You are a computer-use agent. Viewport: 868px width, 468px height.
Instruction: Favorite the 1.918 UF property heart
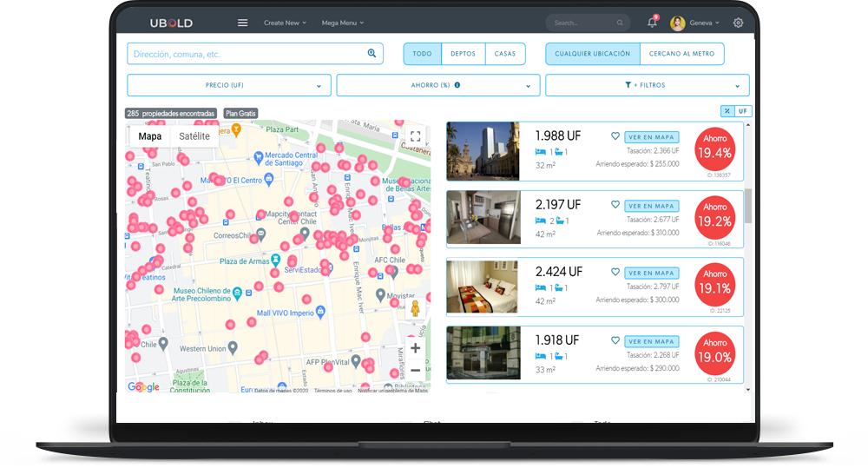615,340
